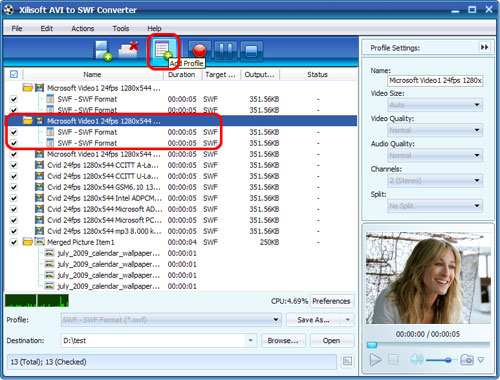Sort by the Status column header
Screen dimensions: 500x380
[317, 74]
